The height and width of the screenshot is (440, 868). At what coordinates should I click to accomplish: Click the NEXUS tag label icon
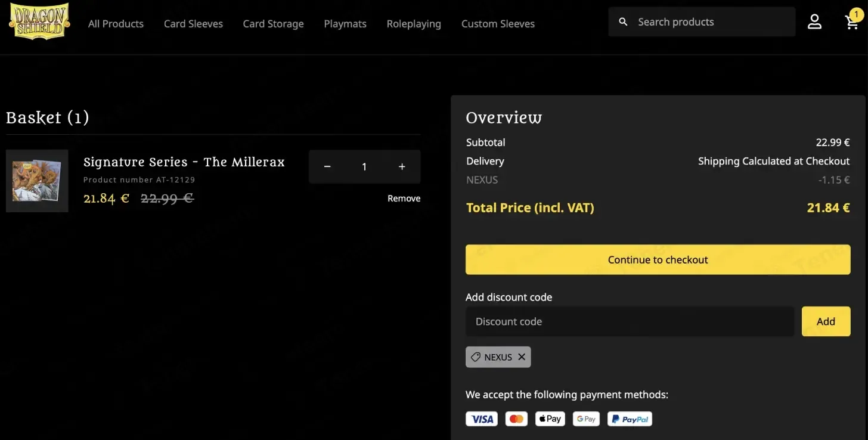click(476, 357)
